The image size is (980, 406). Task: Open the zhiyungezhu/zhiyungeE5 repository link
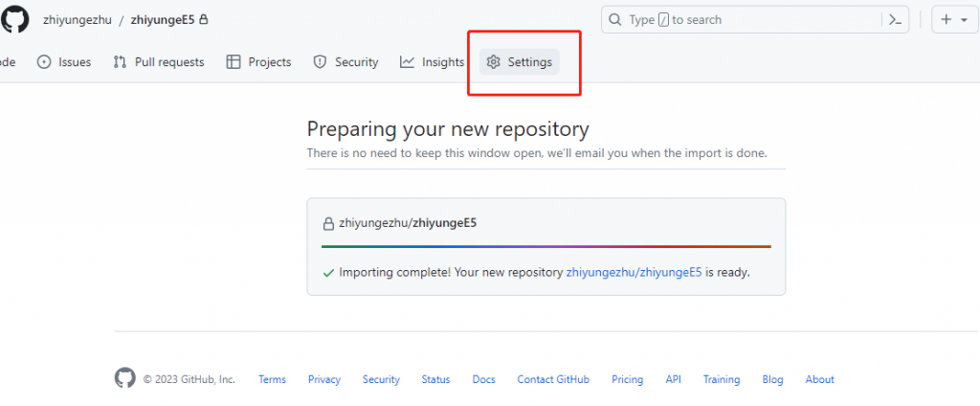coord(634,272)
